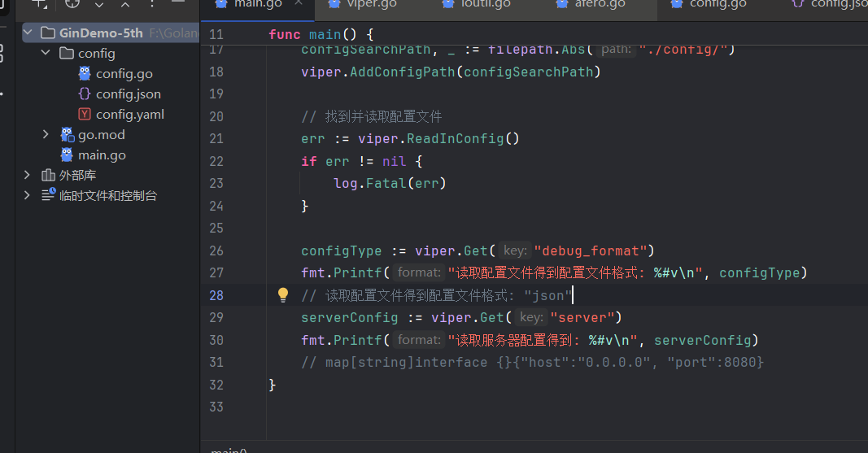Hide the project panel with the minimize icon
The height and width of the screenshot is (453, 868).
pyautogui.click(x=178, y=3)
